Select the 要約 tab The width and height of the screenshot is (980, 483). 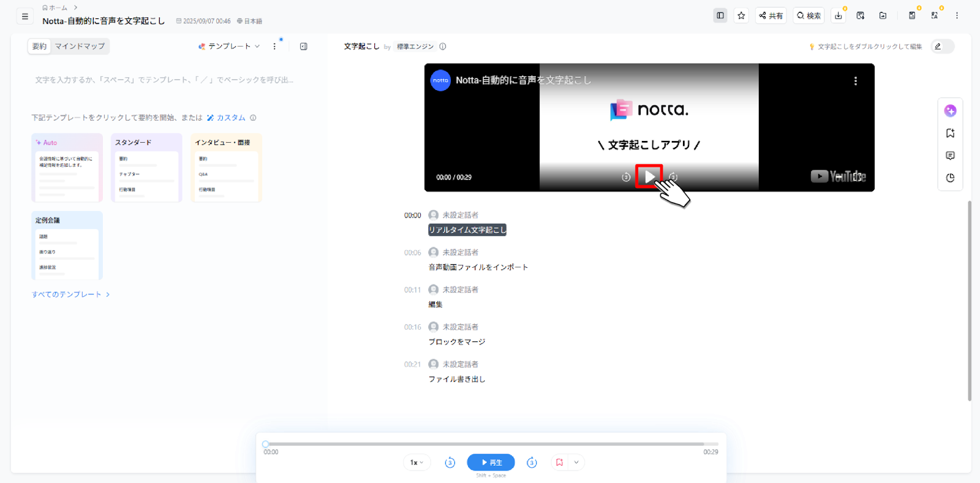point(39,46)
